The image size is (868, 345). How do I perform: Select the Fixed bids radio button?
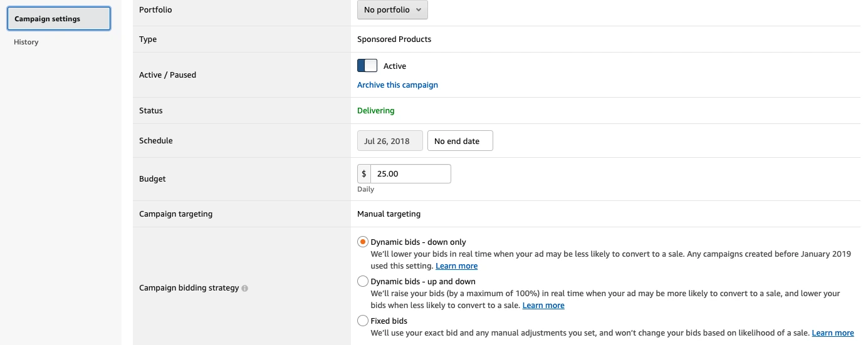coord(362,321)
